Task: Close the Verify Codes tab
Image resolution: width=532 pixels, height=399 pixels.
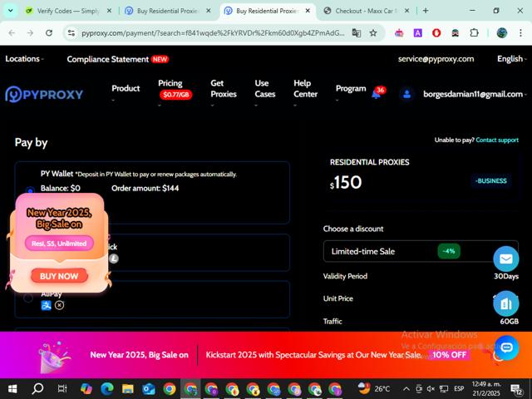Action: click(x=109, y=11)
